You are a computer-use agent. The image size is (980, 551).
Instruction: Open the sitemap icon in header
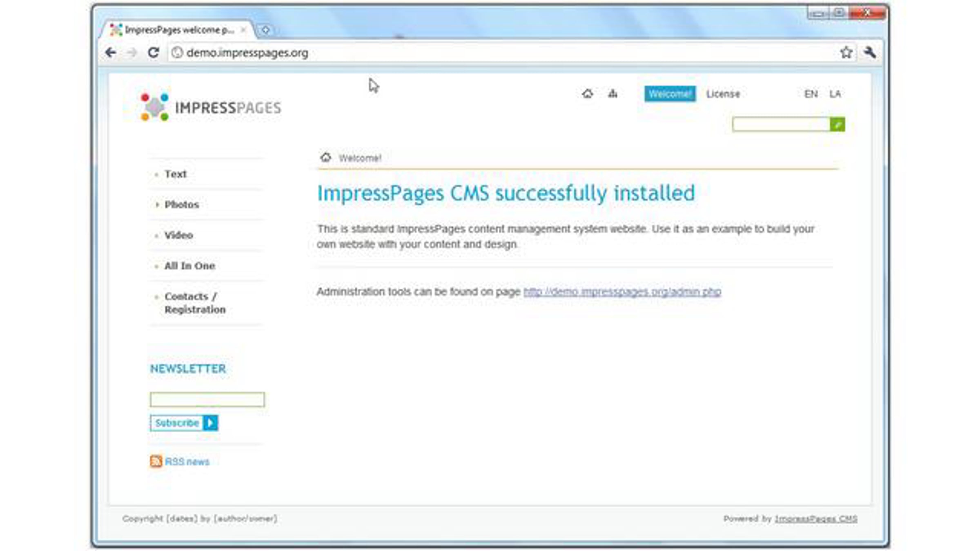coord(612,94)
